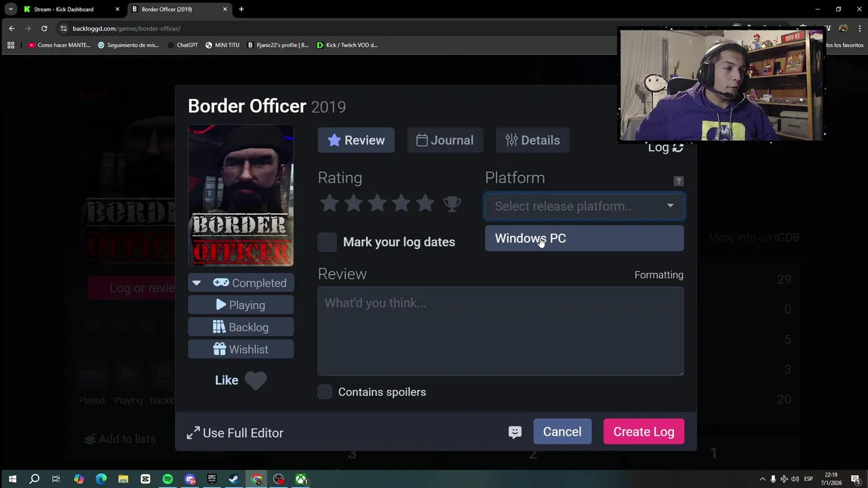Open the Details tab
Screen dimensions: 868x488
click(532, 140)
